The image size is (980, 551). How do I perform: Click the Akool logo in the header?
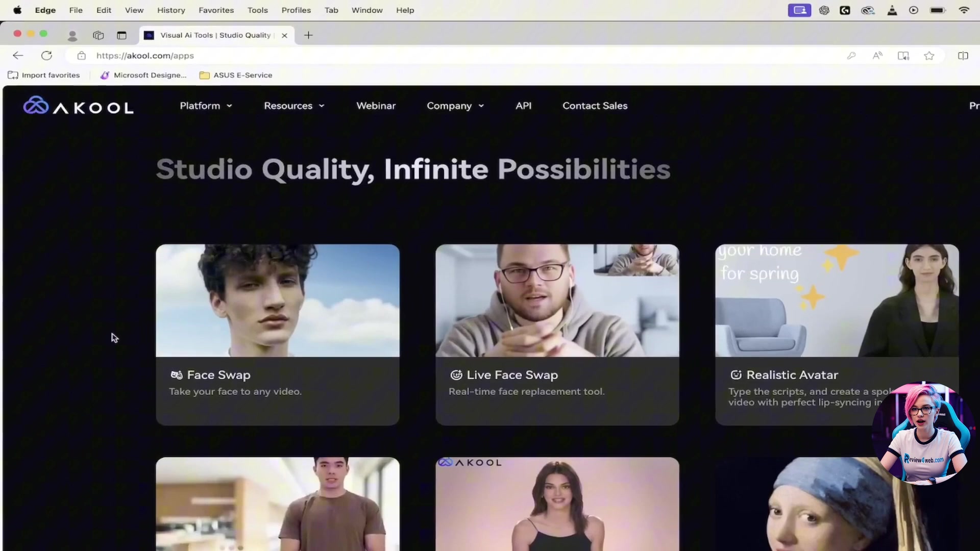point(79,106)
